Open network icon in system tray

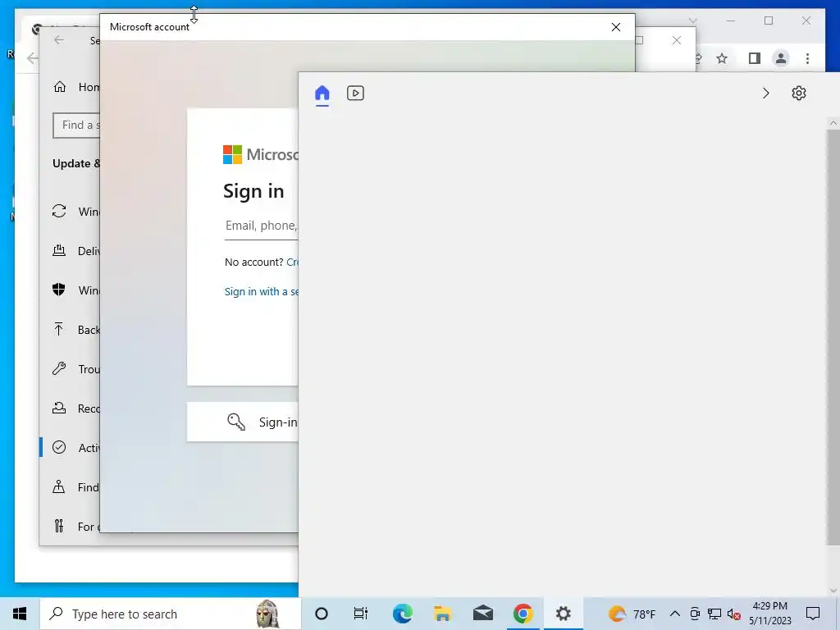click(714, 614)
